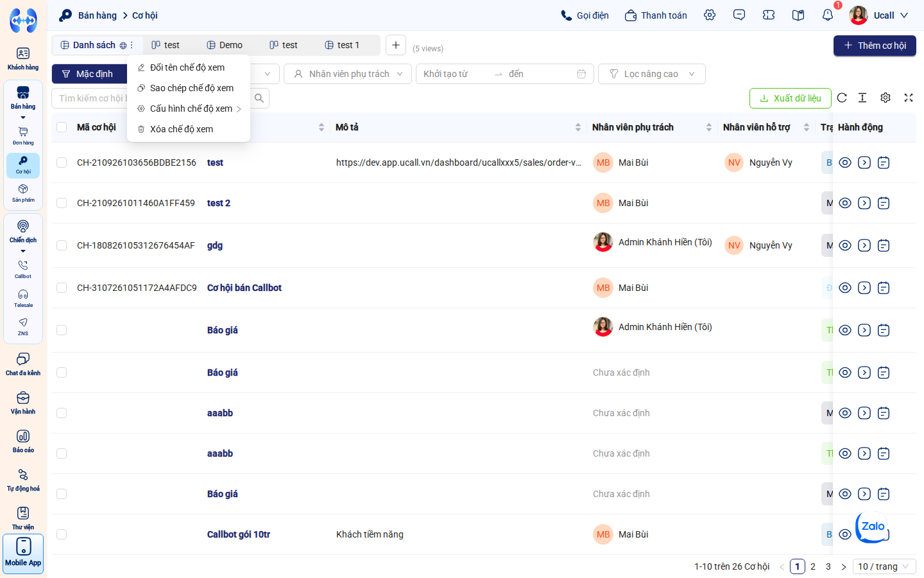Open Đơn hàng in the sidebar
The height and width of the screenshot is (578, 924).
click(x=23, y=136)
